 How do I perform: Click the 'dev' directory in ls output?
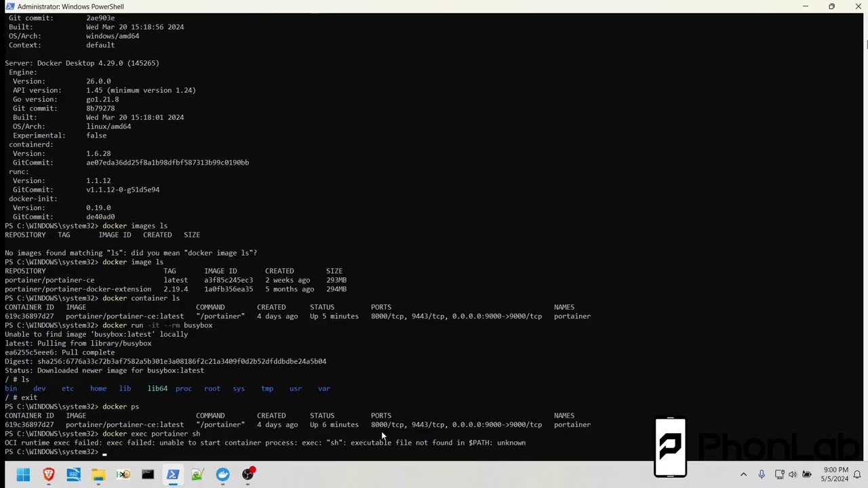39,388
